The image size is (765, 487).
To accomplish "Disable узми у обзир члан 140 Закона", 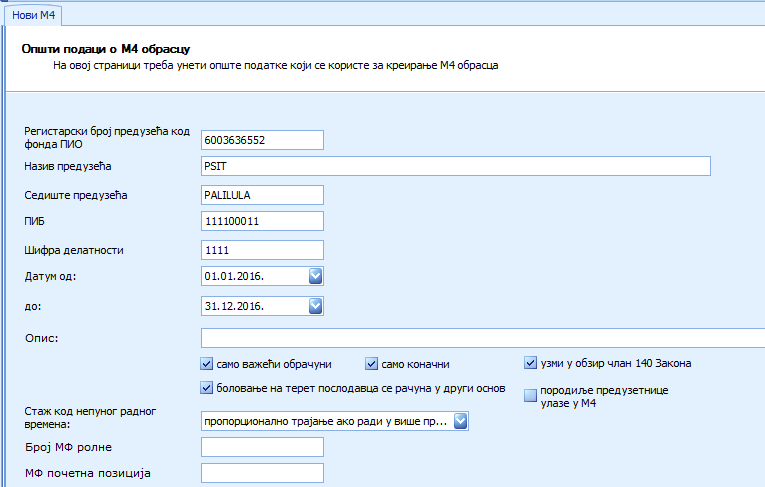I will pos(531,364).
